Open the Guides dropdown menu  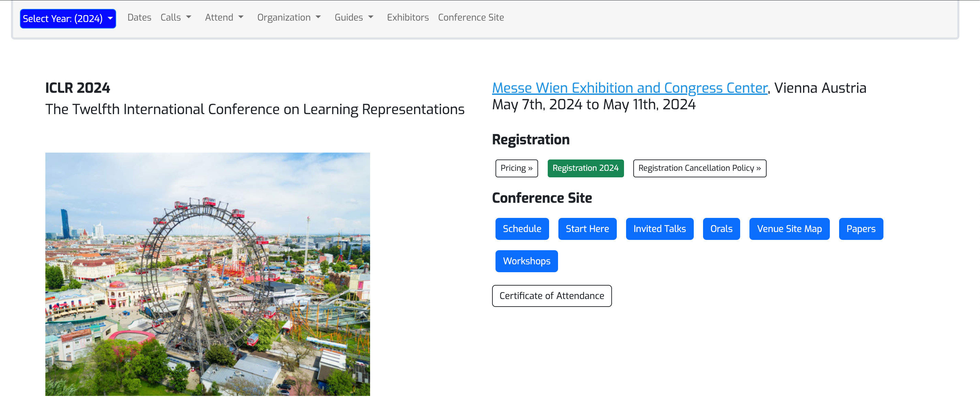coord(354,18)
